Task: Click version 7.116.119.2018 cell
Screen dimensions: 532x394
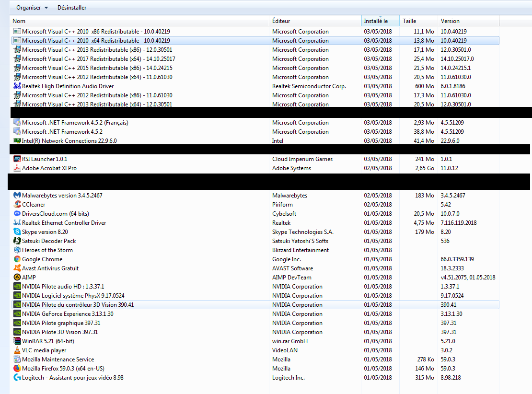Action: coord(458,222)
